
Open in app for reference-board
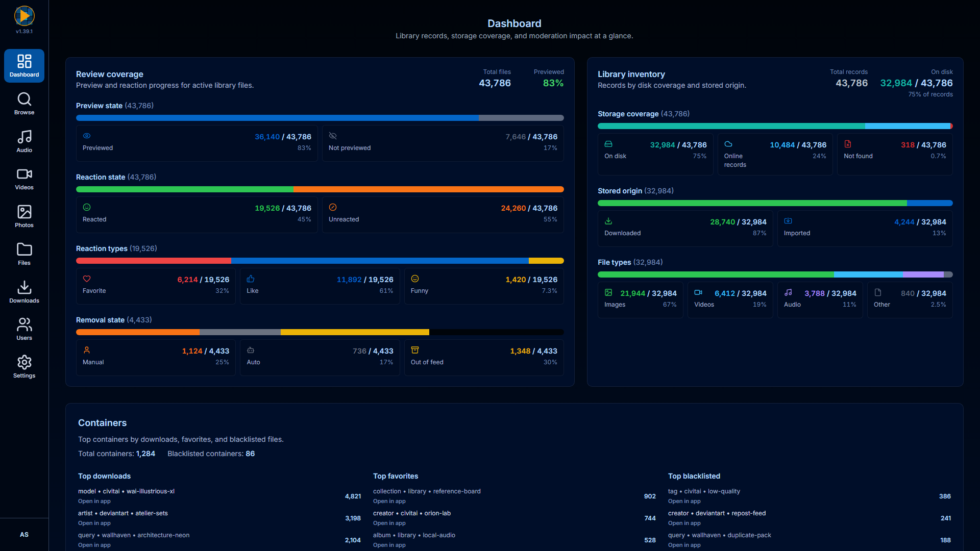[x=389, y=502]
